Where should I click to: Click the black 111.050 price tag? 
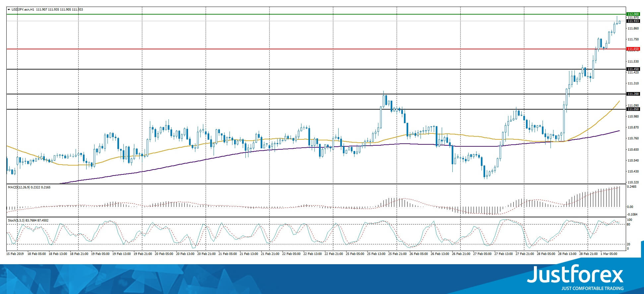[633, 109]
